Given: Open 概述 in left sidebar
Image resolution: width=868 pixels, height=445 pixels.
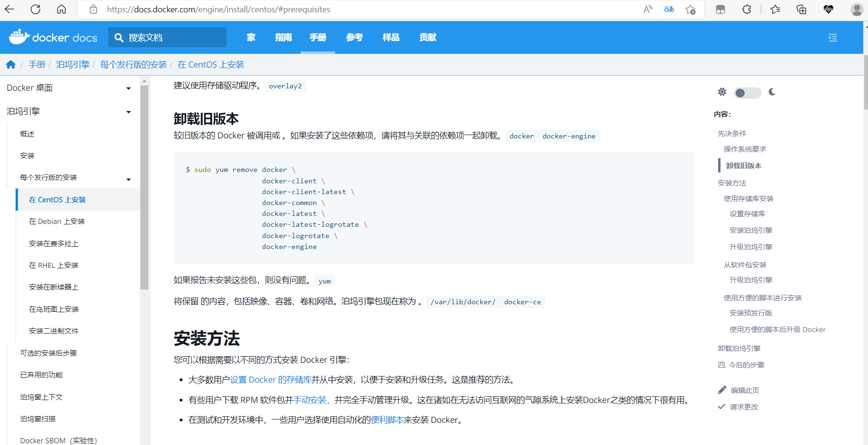Looking at the screenshot, I should (x=27, y=134).
